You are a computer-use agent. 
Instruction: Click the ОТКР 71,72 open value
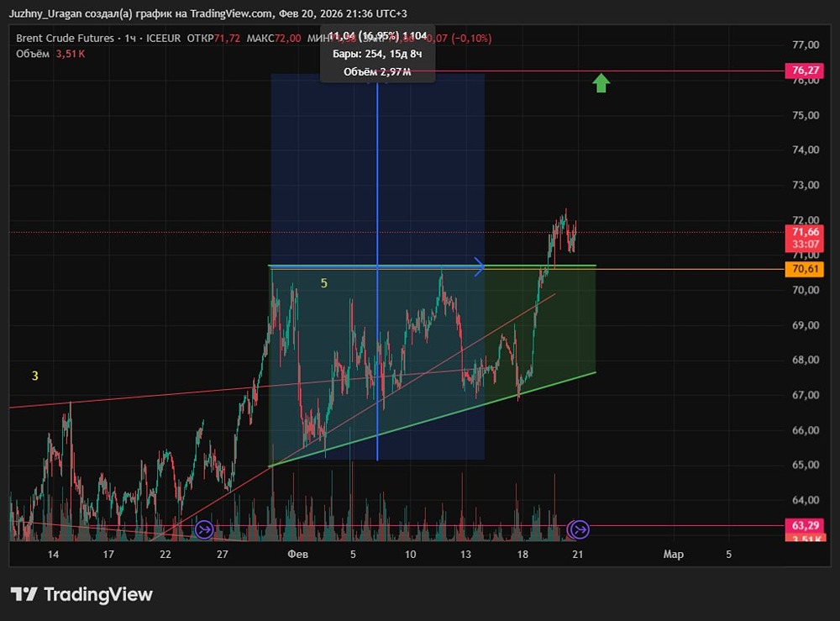213,38
